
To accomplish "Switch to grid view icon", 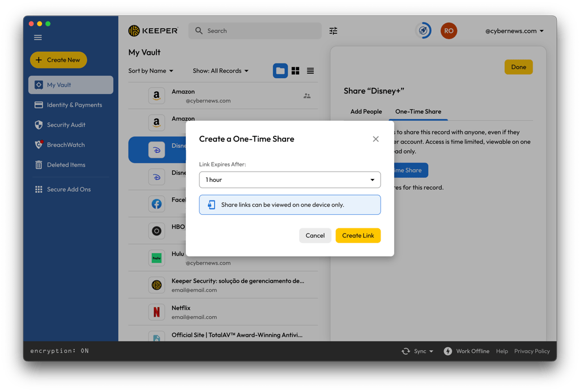I will (x=295, y=71).
